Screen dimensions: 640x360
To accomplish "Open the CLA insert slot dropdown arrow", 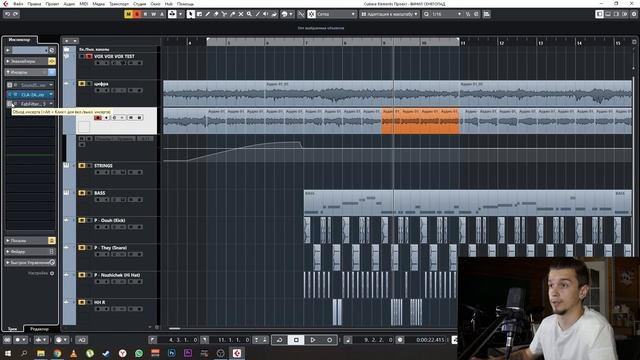I will pos(51,94).
